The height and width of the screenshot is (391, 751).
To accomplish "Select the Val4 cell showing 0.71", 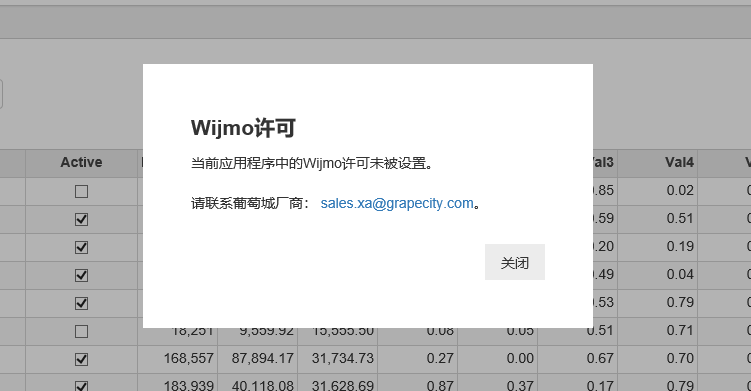I will pyautogui.click(x=658, y=332).
